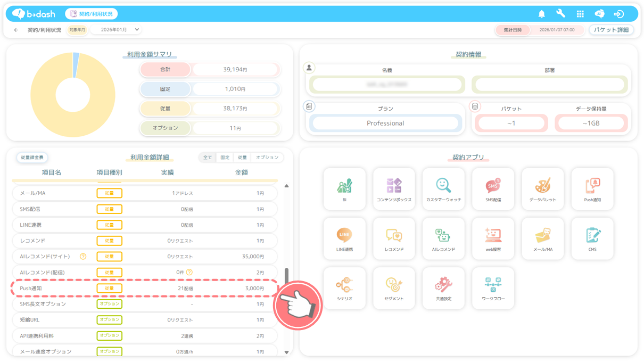
Task: Select the Push通知 row in details table
Action: tap(144, 288)
